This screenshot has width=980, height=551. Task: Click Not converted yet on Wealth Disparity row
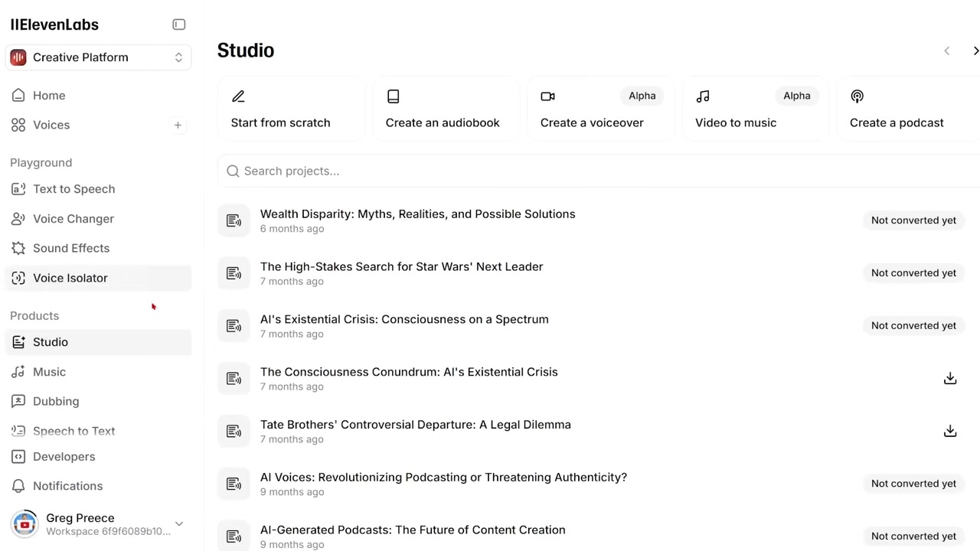[913, 220]
